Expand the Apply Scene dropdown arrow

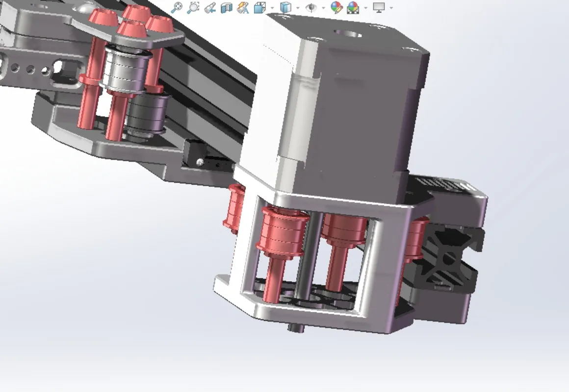[x=365, y=8]
